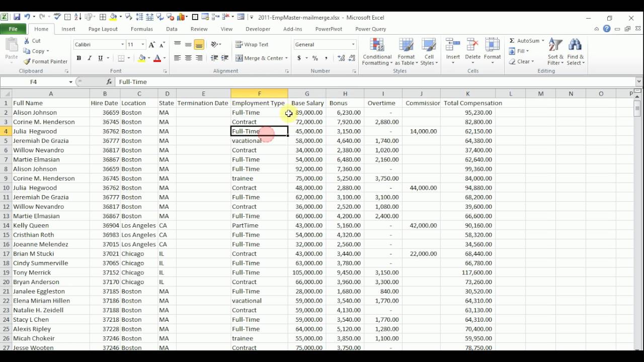Image resolution: width=644 pixels, height=362 pixels.
Task: Expand AutoSum dropdown arrow
Action: click(543, 41)
